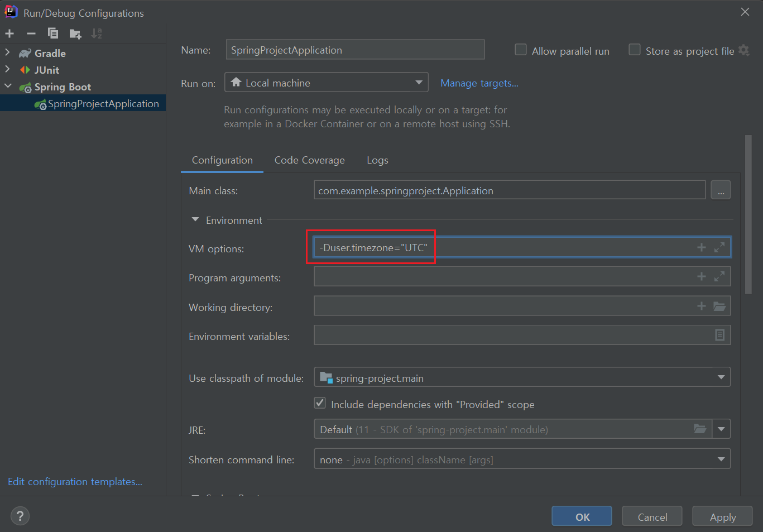Switch to the Logs tab

(377, 160)
